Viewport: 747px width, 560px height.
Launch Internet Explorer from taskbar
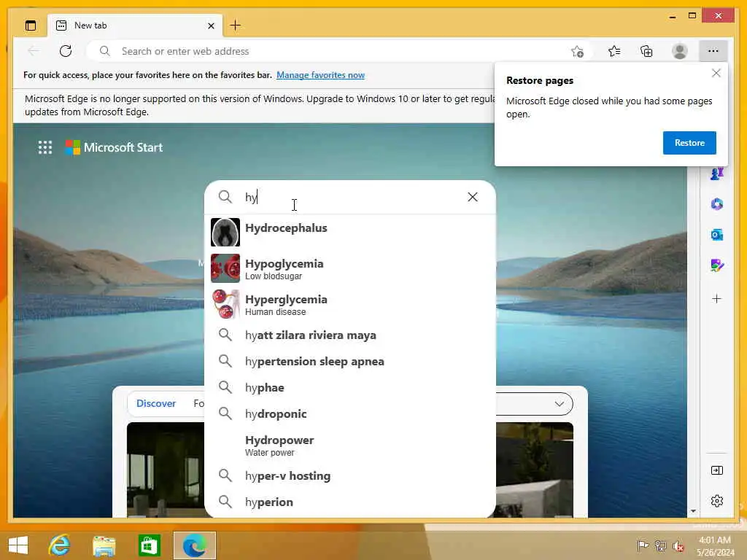(59, 545)
